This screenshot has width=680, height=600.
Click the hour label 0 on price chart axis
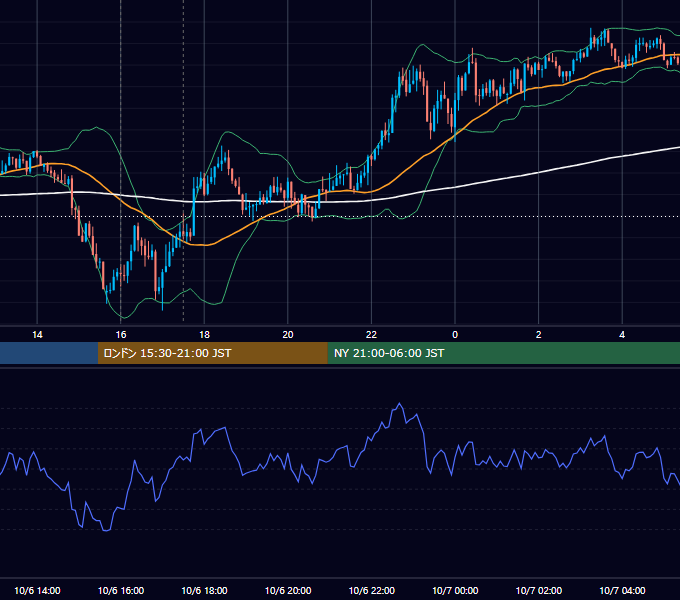(455, 335)
